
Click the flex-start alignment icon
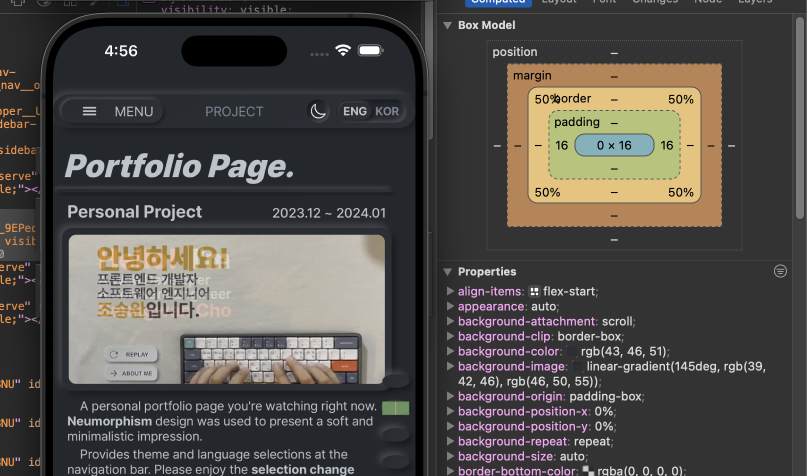[x=535, y=292]
